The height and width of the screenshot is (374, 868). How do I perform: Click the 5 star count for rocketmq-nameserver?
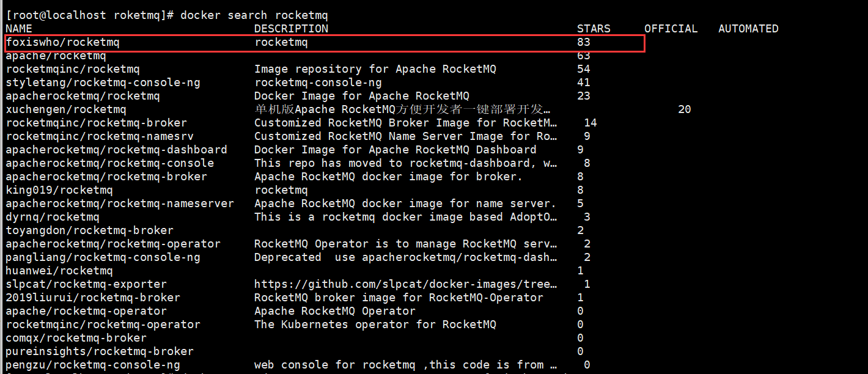pos(580,204)
